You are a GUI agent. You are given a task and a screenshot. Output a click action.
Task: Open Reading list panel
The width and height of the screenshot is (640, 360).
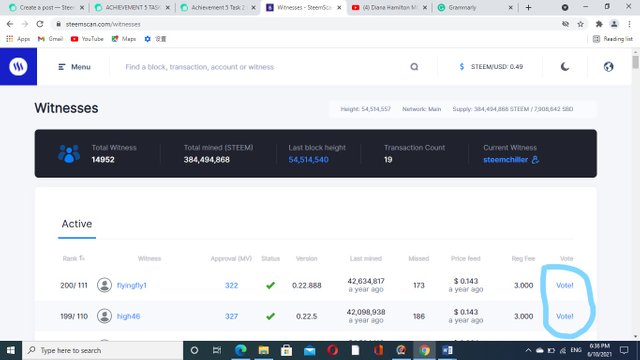point(613,39)
